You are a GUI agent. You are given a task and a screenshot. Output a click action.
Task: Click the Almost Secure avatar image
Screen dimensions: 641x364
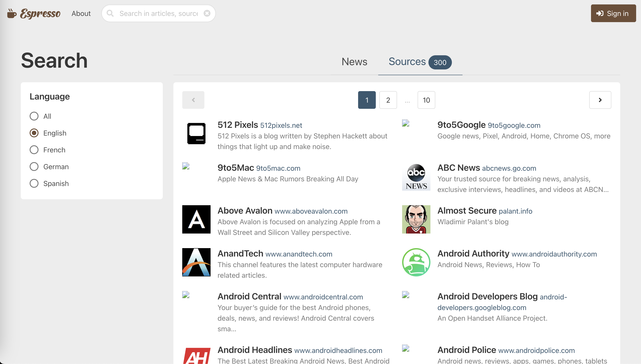[416, 219]
